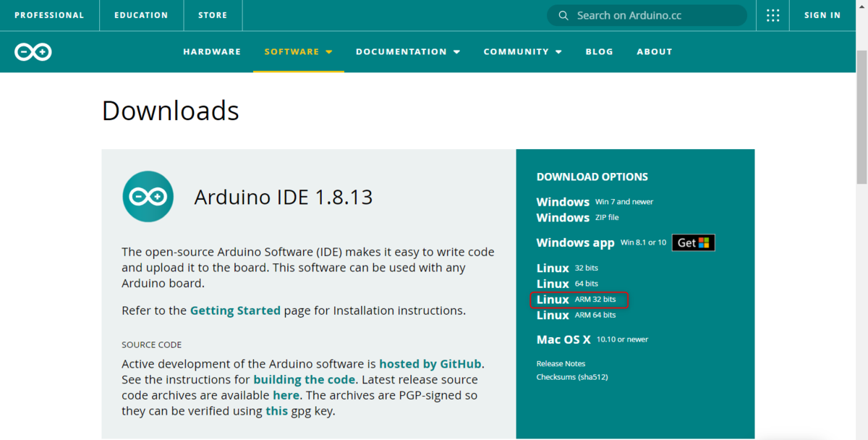Download Mac OS X 10.10 or newer
Viewport: 868px width, 440px height.
click(592, 339)
